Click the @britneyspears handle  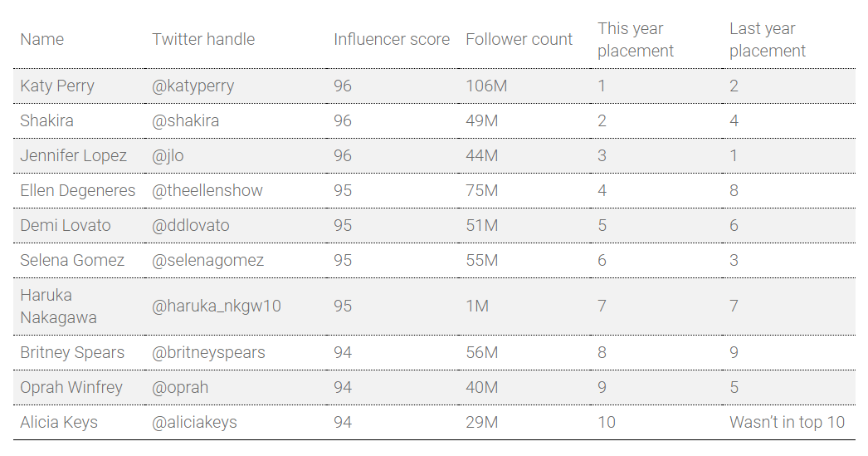tap(208, 352)
